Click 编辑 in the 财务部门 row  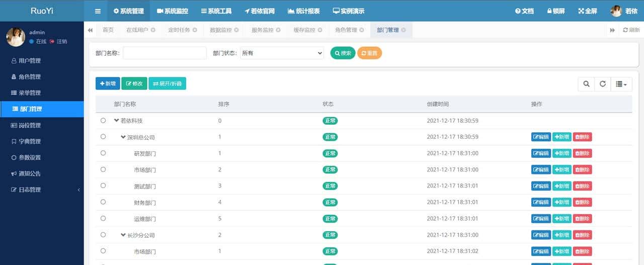[x=541, y=202]
